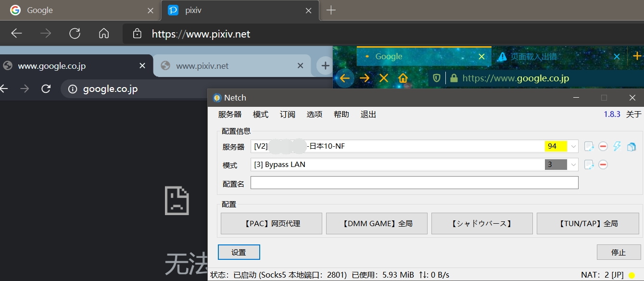Click the 1.8.3 version link

pos(611,114)
